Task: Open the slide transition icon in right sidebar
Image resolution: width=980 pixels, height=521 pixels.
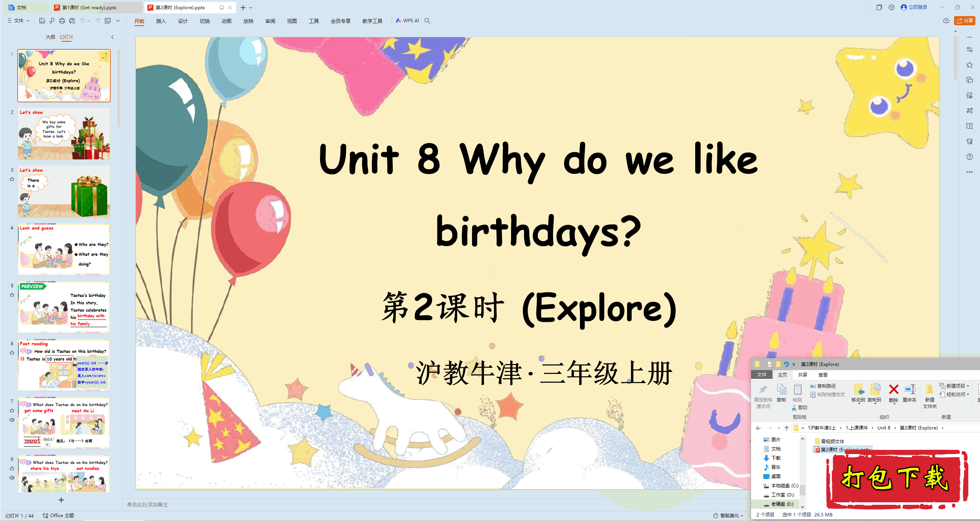Action: tap(970, 80)
